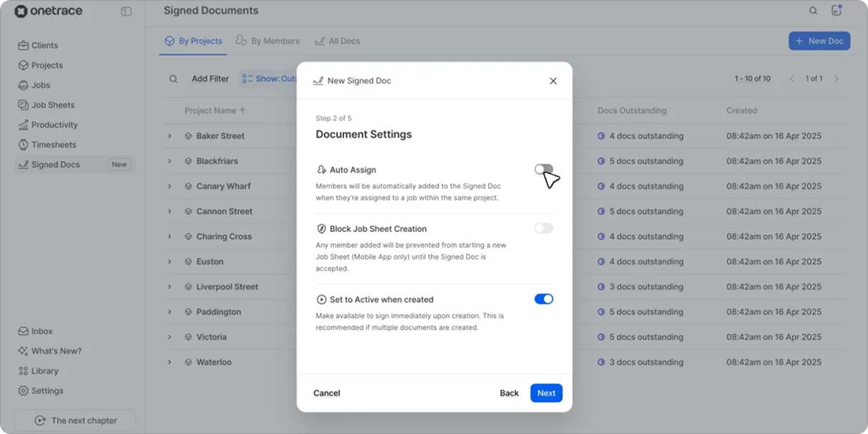Screen dimensions: 868x434
Task: Click the Next button in dialog
Action: [x=546, y=393]
